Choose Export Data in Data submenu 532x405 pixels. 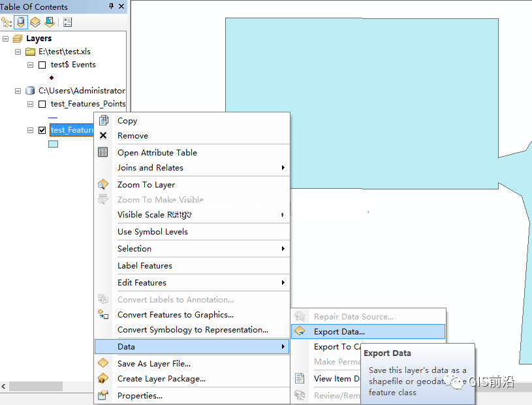click(x=368, y=332)
